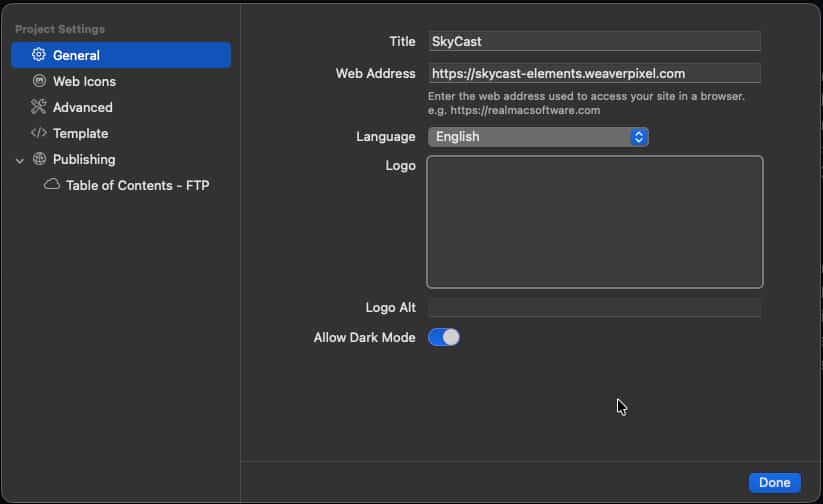Click the Publishing globe icon
The height and width of the screenshot is (504, 823).
(39, 159)
